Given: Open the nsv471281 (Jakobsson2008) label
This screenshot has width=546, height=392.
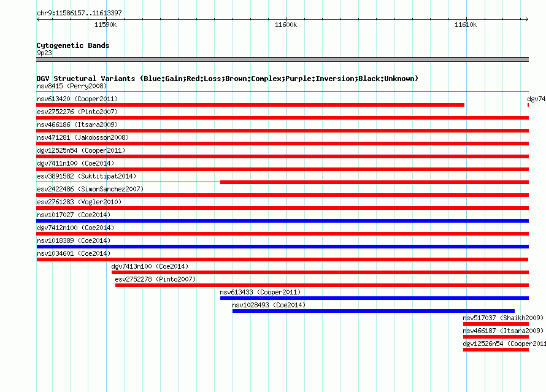Looking at the screenshot, I should [83, 137].
